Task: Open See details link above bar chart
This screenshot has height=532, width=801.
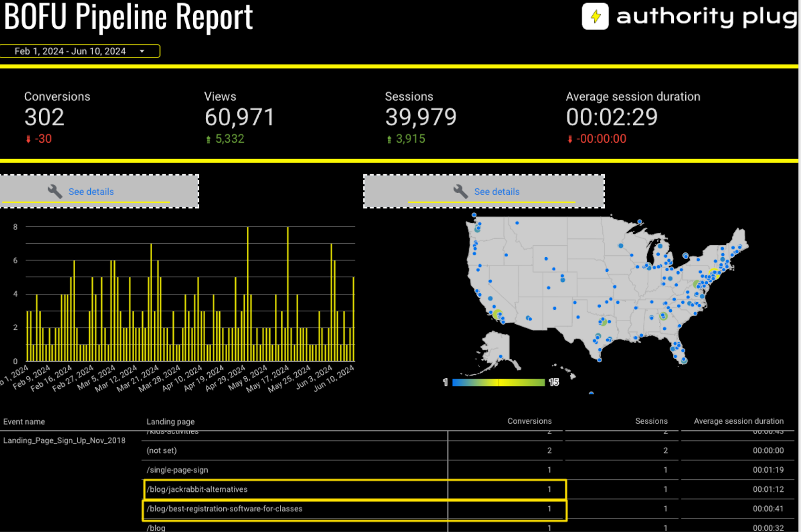Action: (x=91, y=192)
